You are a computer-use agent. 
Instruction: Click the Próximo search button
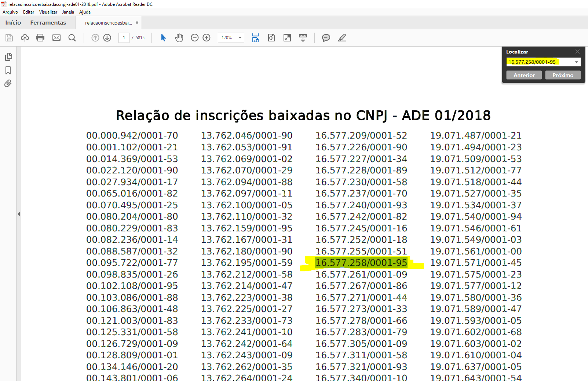pyautogui.click(x=563, y=75)
